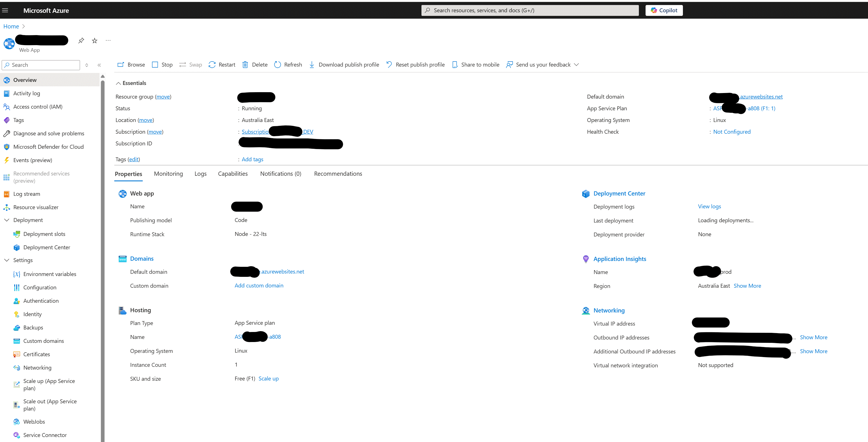The width and height of the screenshot is (868, 442).
Task: Open Activity log in sidebar
Action: tap(26, 93)
